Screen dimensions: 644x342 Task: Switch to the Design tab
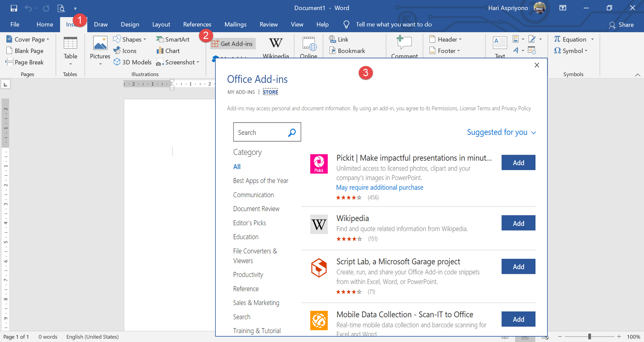tap(130, 24)
